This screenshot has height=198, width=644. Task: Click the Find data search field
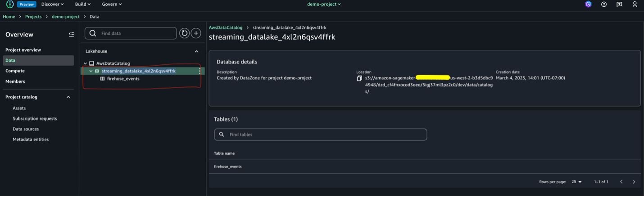[131, 33]
